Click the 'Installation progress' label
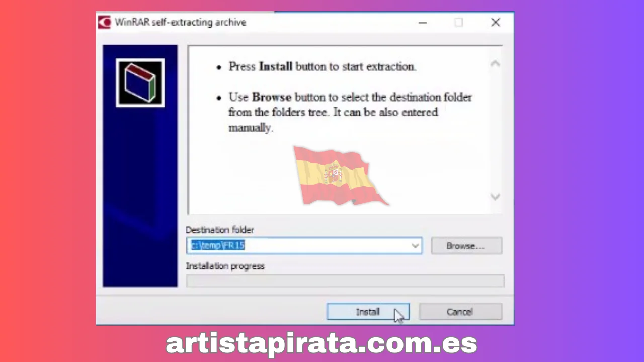Viewport: 644px width, 362px height. 225,266
